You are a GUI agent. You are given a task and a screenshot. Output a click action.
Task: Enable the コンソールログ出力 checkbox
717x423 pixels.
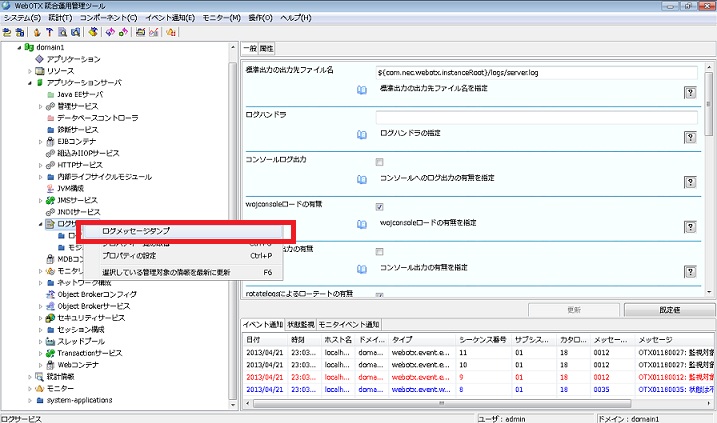click(x=380, y=162)
